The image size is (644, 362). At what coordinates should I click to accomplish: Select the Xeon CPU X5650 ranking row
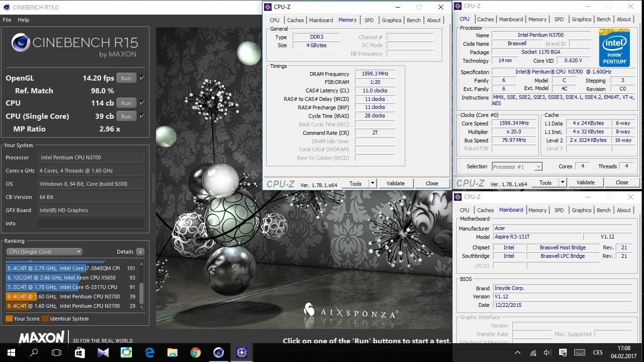point(71,278)
